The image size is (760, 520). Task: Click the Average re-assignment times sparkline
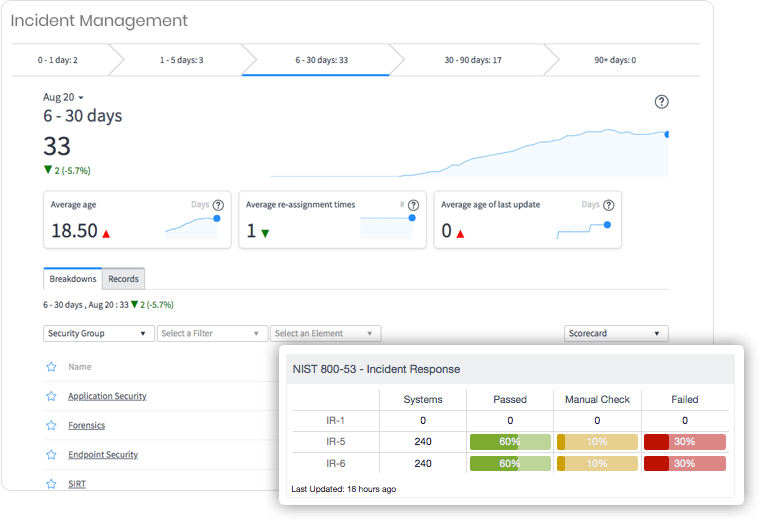coord(387,227)
